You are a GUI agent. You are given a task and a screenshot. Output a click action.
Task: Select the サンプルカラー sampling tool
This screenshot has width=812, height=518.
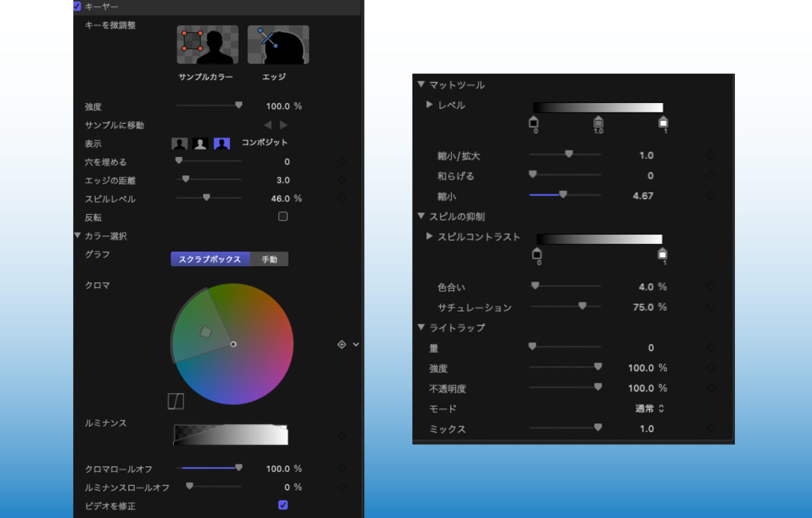pos(207,43)
